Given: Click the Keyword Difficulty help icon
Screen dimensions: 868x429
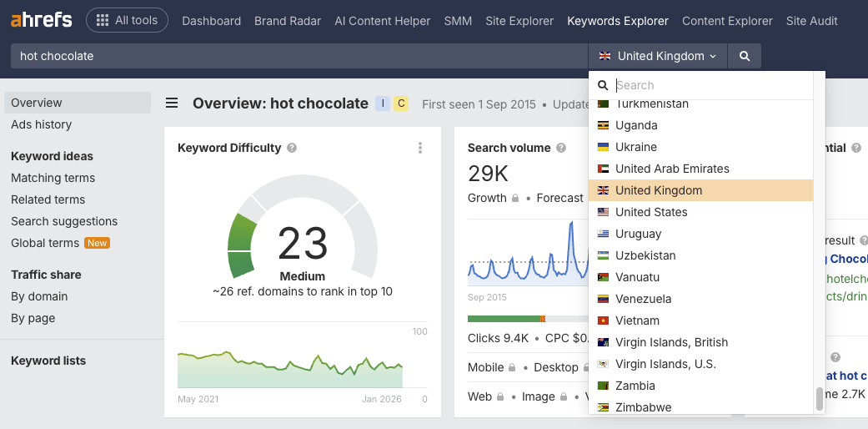Looking at the screenshot, I should click(292, 148).
